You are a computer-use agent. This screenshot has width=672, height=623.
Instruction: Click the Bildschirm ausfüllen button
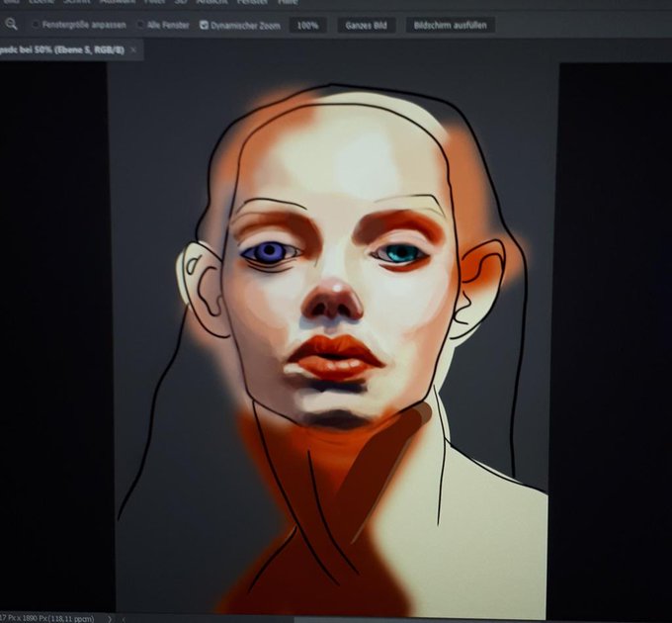450,26
